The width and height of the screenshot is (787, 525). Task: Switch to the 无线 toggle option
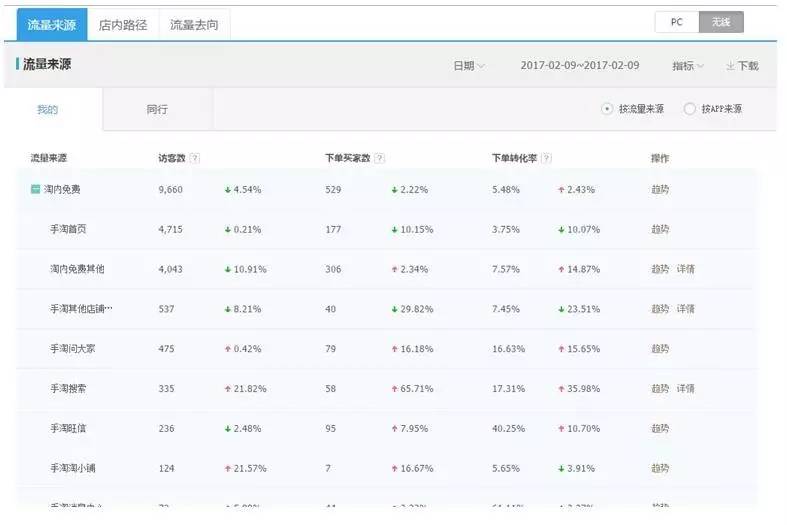pos(721,22)
